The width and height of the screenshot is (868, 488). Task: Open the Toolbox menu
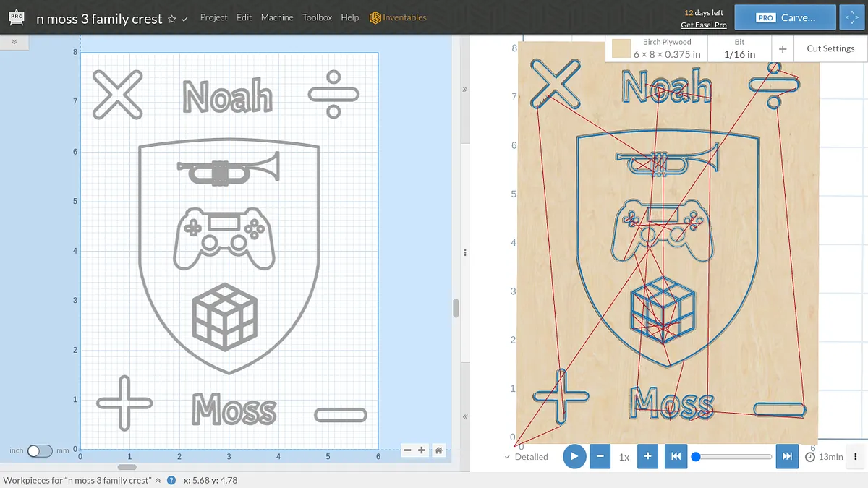(x=317, y=17)
